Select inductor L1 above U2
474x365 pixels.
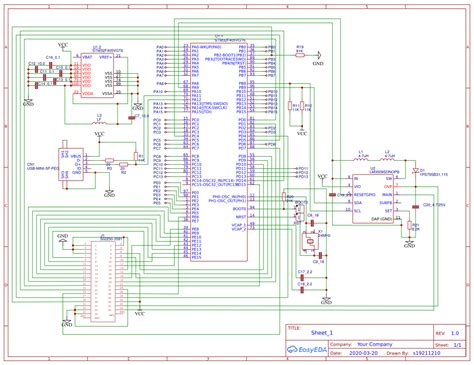(361, 159)
